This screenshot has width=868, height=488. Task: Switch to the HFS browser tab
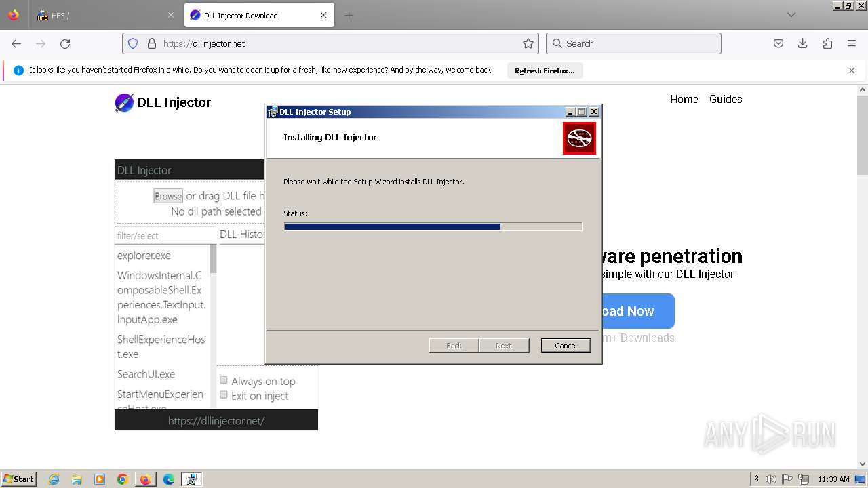coord(106,15)
